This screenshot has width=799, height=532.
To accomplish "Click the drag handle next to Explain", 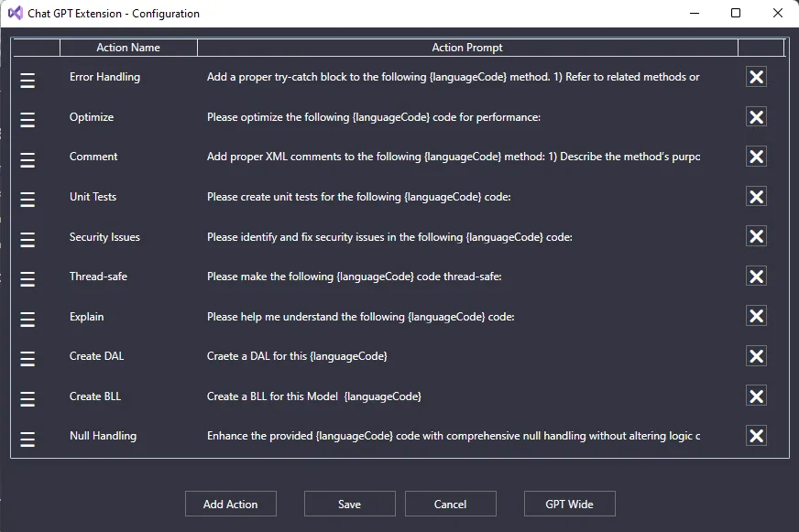I will pos(27,320).
